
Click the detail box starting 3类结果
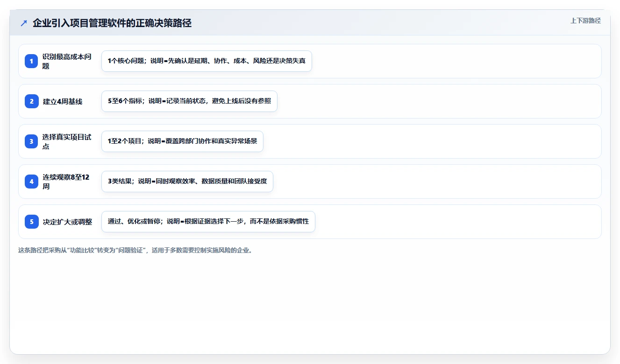187,182
